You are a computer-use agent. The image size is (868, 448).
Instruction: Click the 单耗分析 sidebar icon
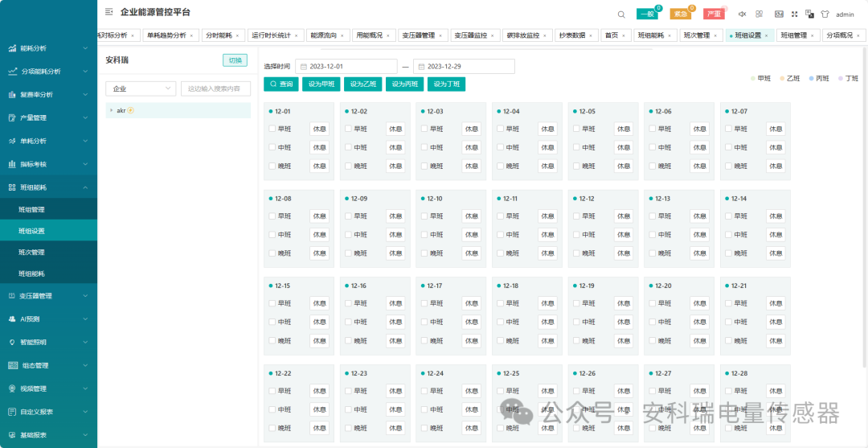tap(12, 142)
